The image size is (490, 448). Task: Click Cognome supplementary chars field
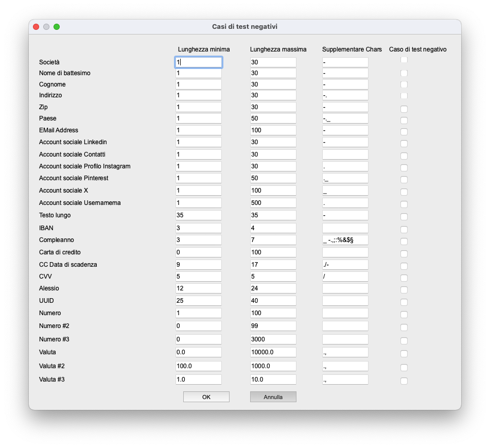point(345,84)
